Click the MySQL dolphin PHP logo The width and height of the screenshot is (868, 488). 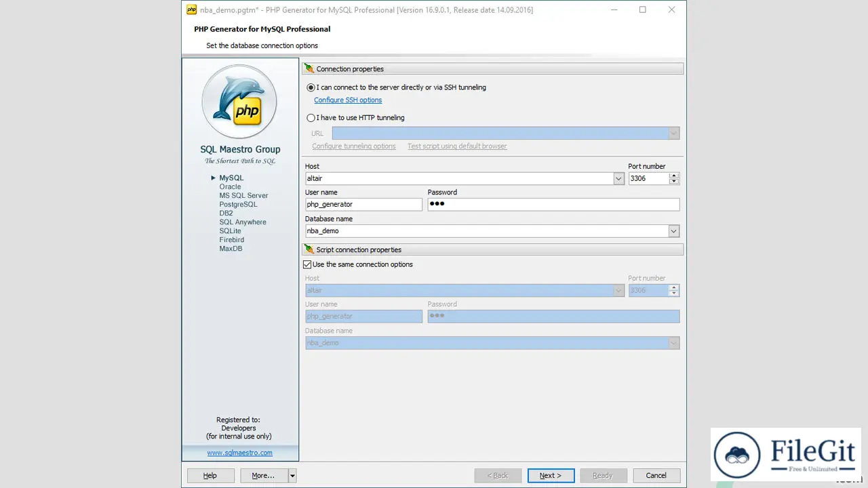tap(239, 102)
